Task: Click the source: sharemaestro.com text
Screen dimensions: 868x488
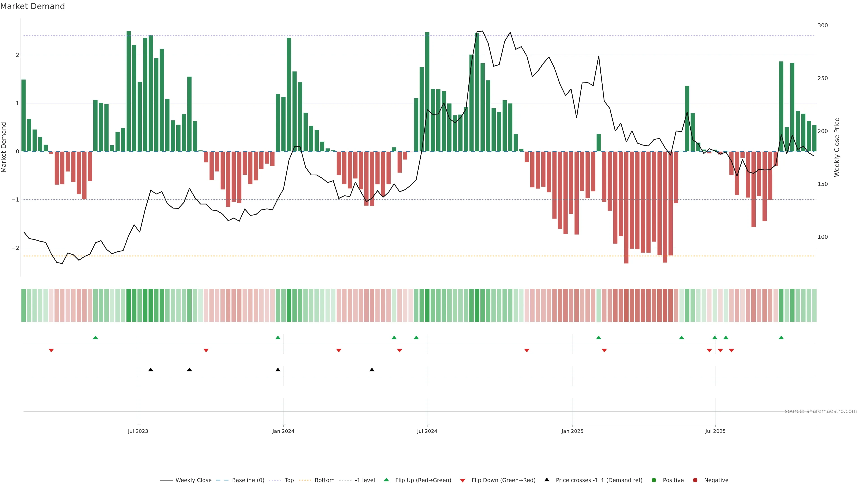Action: tap(821, 411)
